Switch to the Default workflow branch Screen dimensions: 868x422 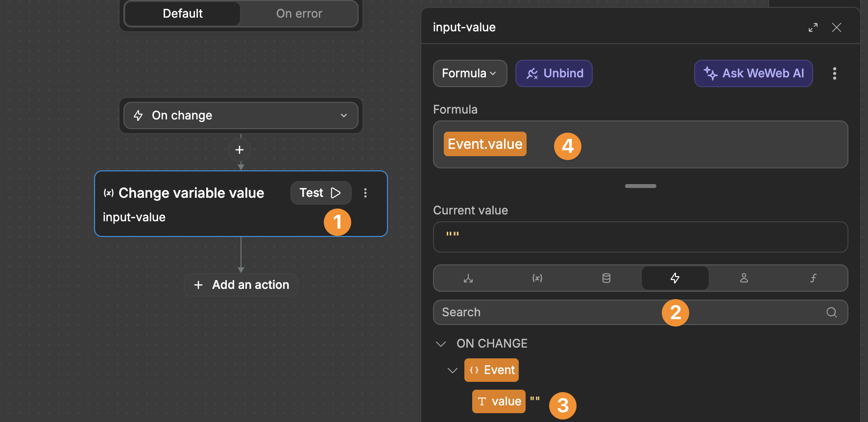[x=182, y=14]
